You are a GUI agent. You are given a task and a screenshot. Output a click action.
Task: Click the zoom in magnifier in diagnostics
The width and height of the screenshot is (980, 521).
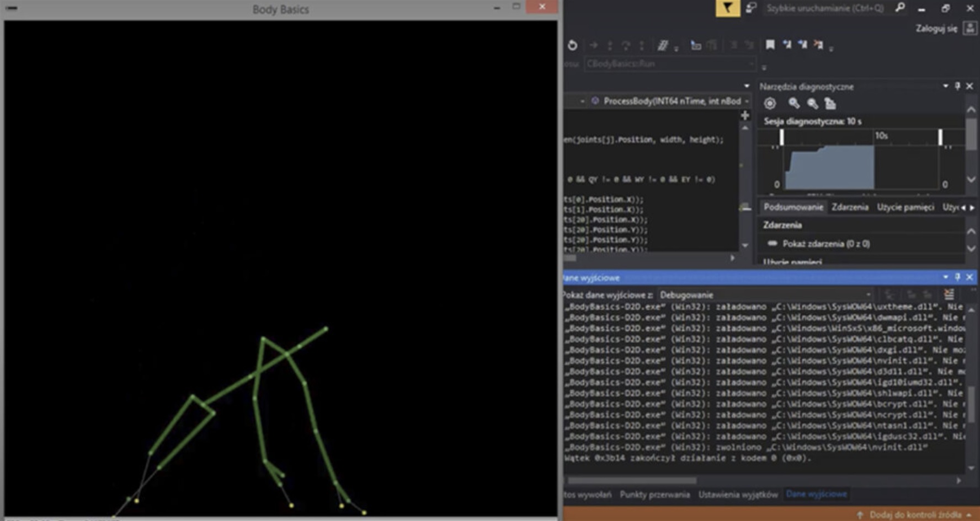(x=793, y=103)
